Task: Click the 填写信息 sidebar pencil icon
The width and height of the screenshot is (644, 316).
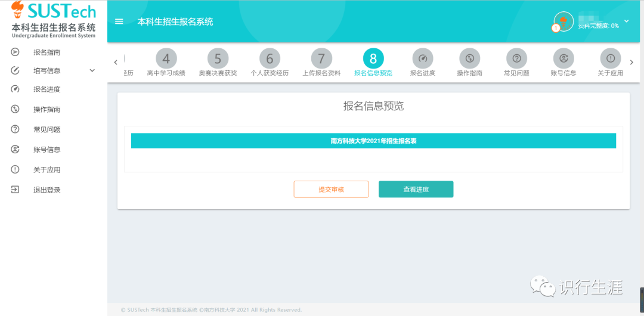Action: click(15, 71)
